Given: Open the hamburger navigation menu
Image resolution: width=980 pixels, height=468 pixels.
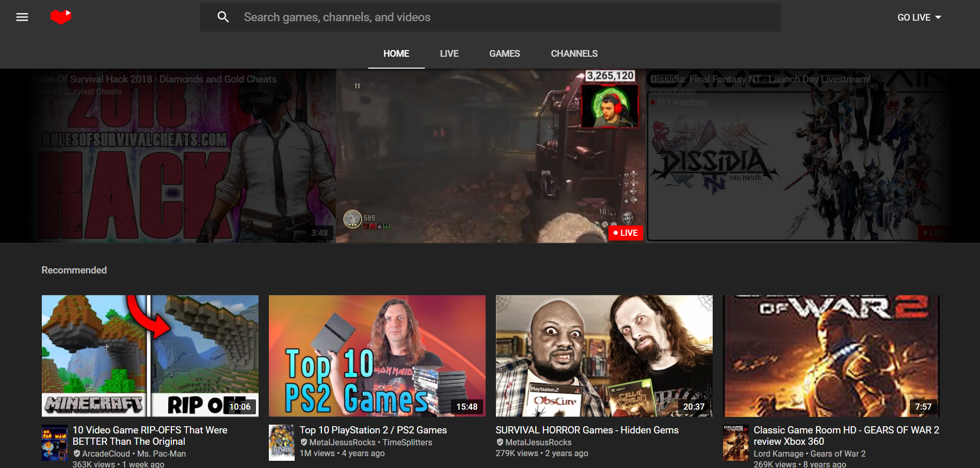Looking at the screenshot, I should 22,17.
